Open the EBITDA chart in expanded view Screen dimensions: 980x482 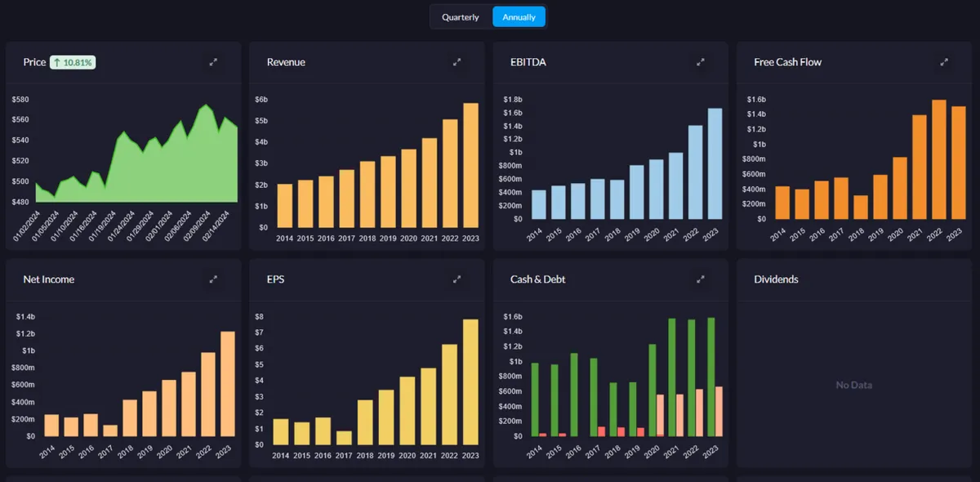coord(700,62)
